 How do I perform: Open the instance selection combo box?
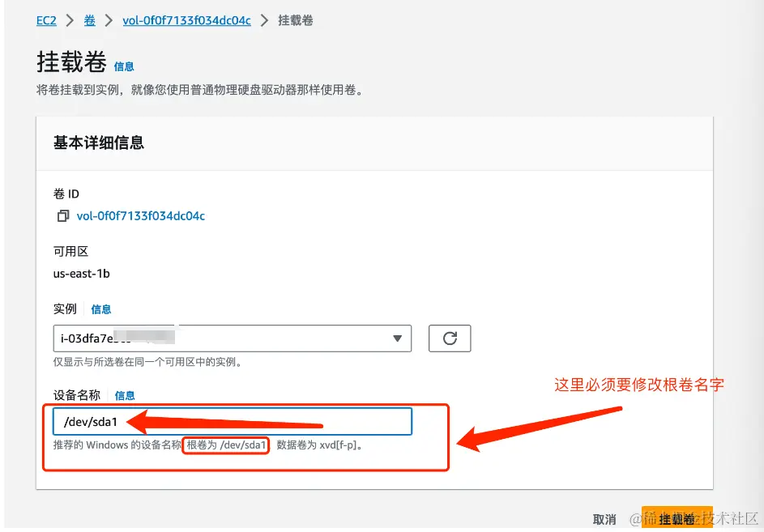pos(227,338)
